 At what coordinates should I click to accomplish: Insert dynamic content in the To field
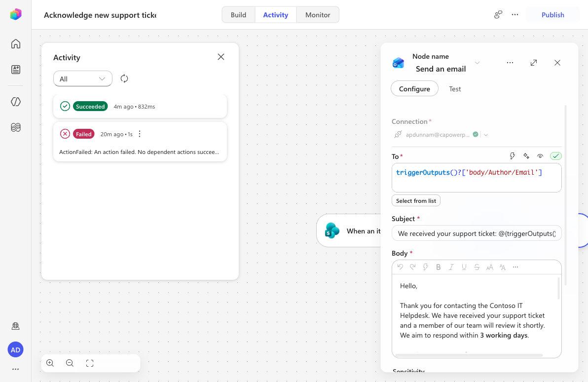[x=512, y=156]
